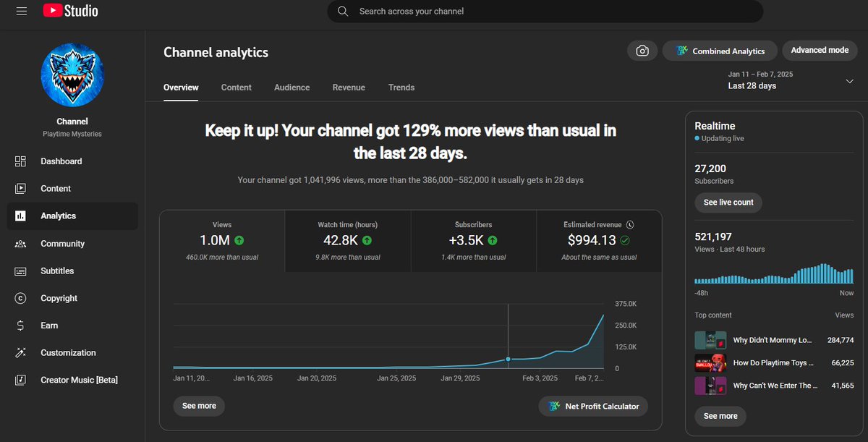The image size is (868, 442).
Task: Open Copyright in the sidebar
Action: pos(72,298)
